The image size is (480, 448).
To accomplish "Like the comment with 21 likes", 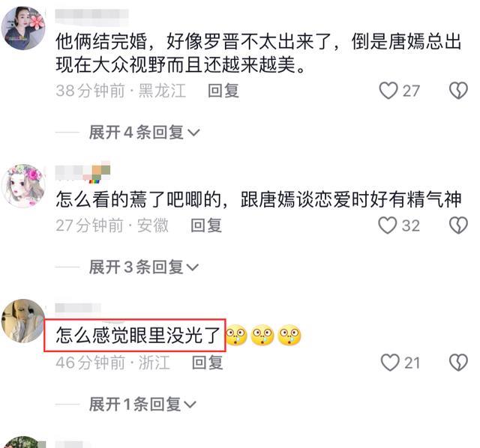I will (x=390, y=363).
